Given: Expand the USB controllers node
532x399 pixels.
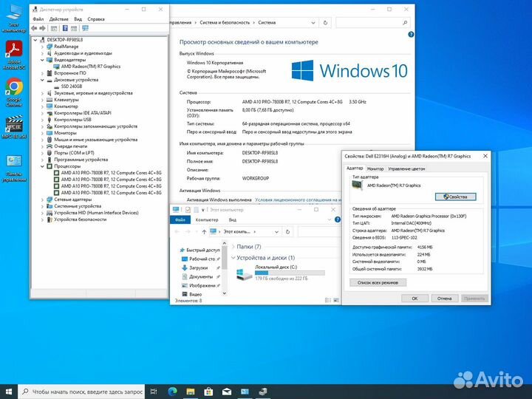Looking at the screenshot, I should [42, 120].
